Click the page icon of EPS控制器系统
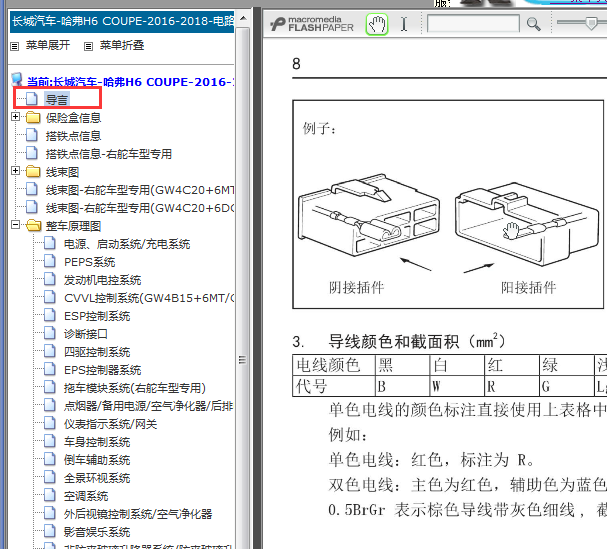Image resolution: width=607 pixels, height=549 pixels. pyautogui.click(x=50, y=369)
